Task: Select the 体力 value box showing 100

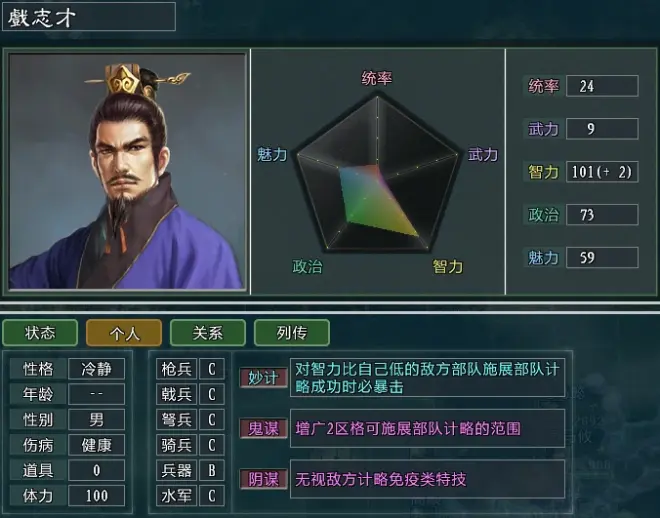Action: click(96, 496)
